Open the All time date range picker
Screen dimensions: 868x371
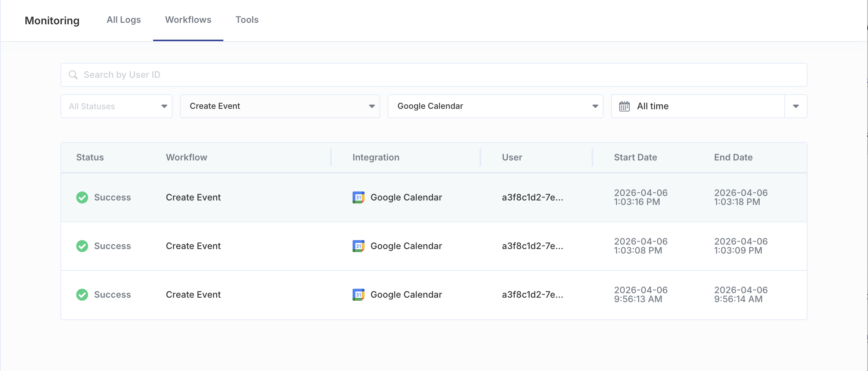[698, 106]
